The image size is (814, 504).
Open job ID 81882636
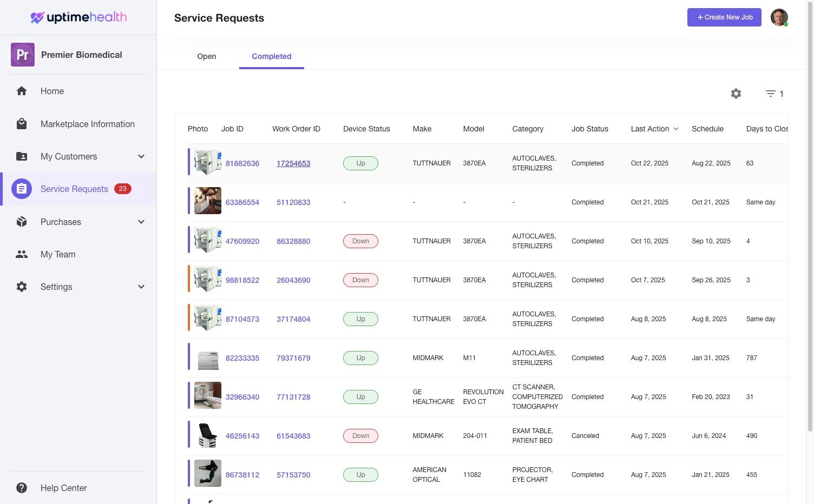point(242,163)
